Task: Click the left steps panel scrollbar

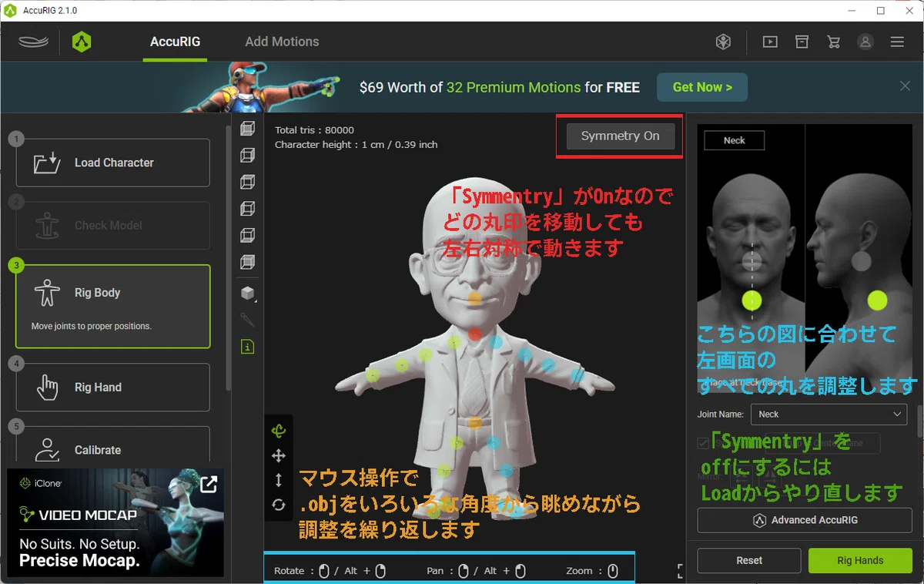Action: point(228,258)
